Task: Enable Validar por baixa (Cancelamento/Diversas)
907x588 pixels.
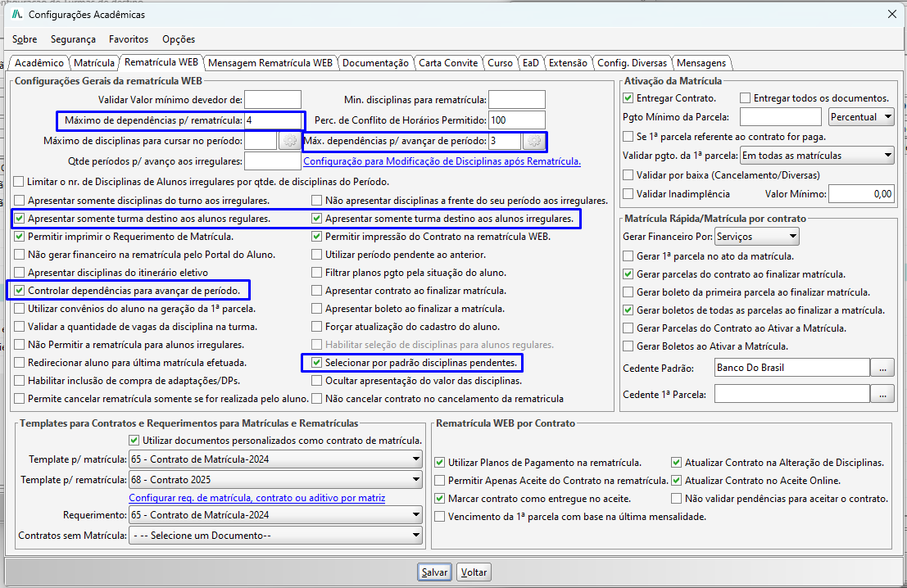Action: coord(628,174)
